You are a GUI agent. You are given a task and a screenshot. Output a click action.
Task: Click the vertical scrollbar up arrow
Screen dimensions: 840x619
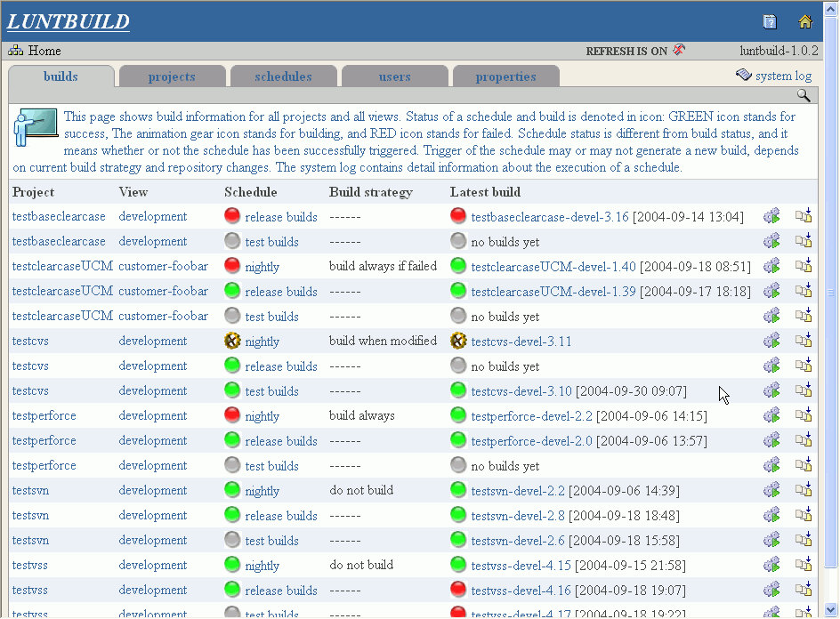tap(832, 7)
